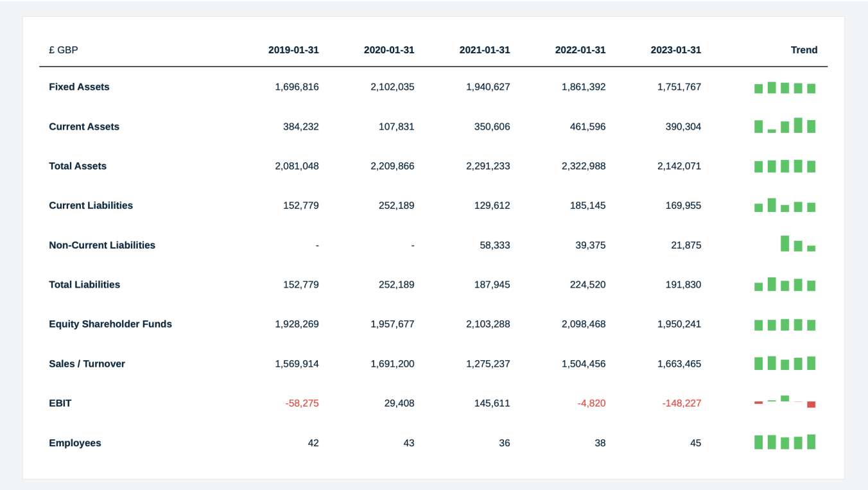Click Non-Current Liabilities value 39,375

click(x=591, y=245)
